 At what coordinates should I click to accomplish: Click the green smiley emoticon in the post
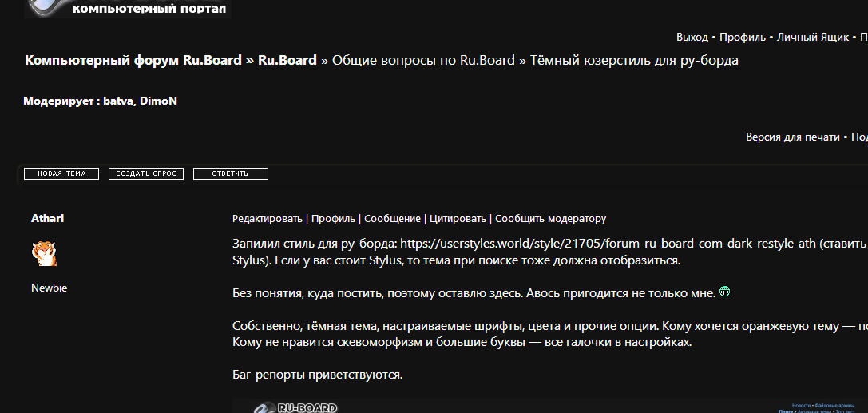724,292
